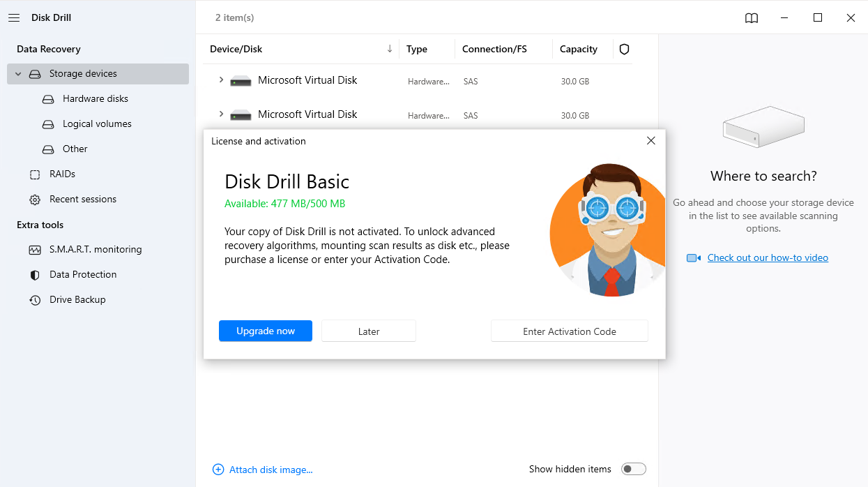Viewport: 868px width, 487px height.
Task: Open the knowledge base book icon
Action: click(751, 17)
